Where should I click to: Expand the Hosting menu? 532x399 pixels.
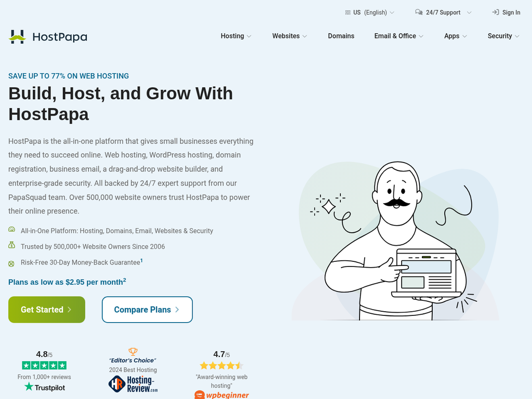pyautogui.click(x=236, y=36)
